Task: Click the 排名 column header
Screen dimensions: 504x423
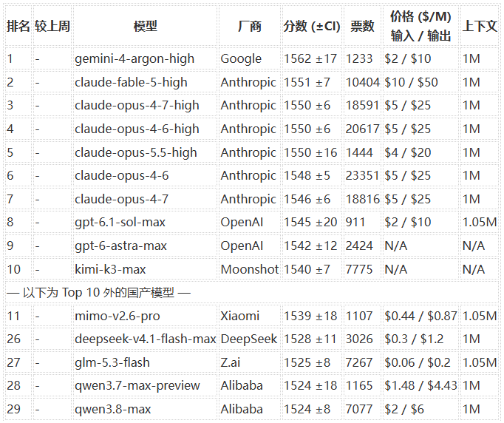Action: 18,26
